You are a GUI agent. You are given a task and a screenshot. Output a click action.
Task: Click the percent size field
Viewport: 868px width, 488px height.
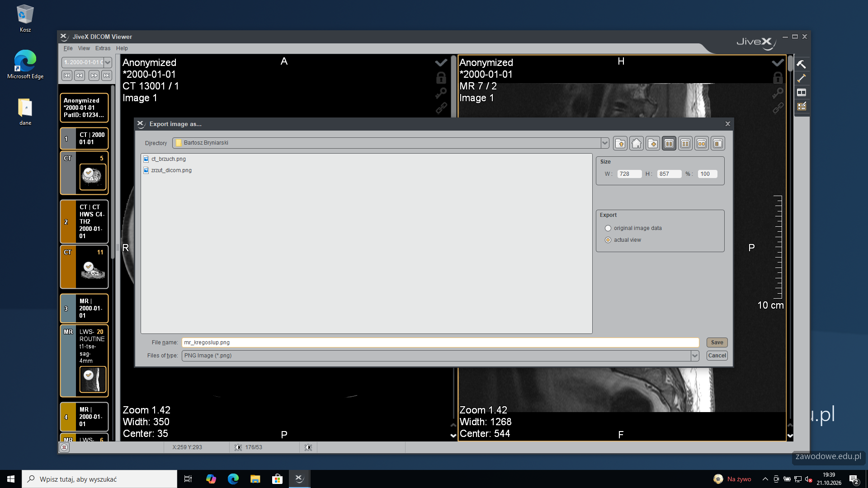click(708, 174)
